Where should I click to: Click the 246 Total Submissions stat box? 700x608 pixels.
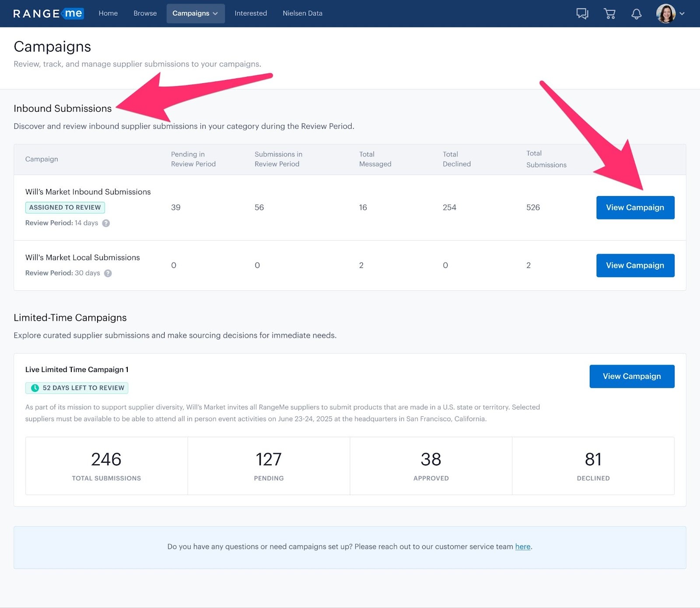[106, 466]
